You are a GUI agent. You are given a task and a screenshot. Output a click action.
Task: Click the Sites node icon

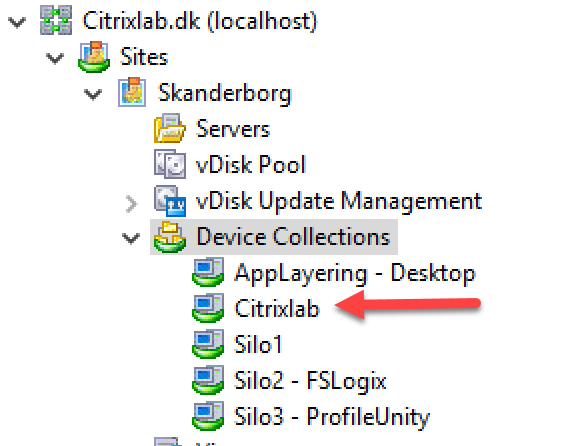94,57
